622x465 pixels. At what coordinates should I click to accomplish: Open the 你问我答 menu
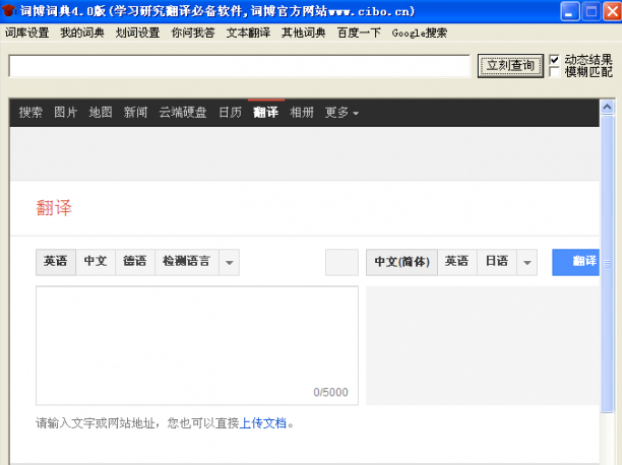click(193, 33)
